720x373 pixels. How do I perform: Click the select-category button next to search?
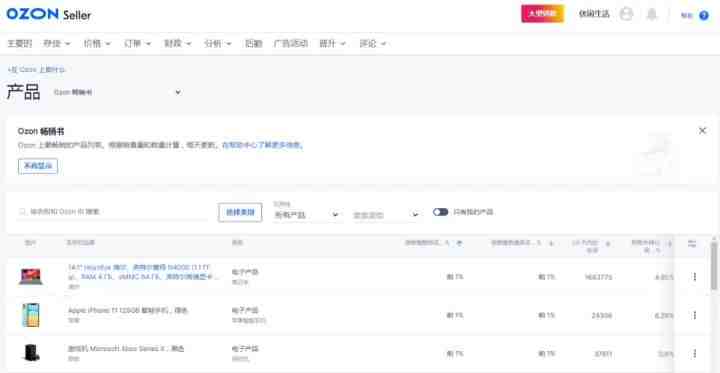coord(240,212)
